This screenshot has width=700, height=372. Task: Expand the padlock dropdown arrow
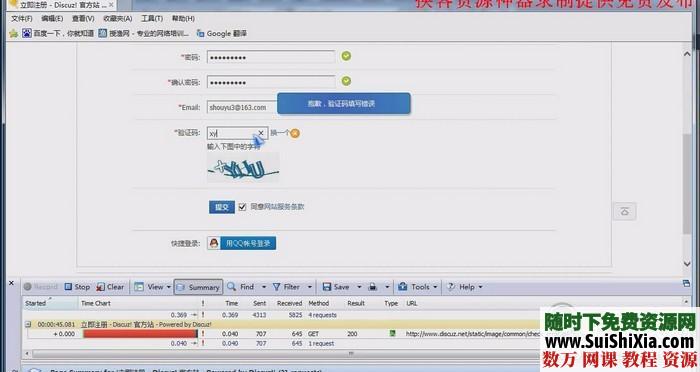pyautogui.click(x=387, y=287)
